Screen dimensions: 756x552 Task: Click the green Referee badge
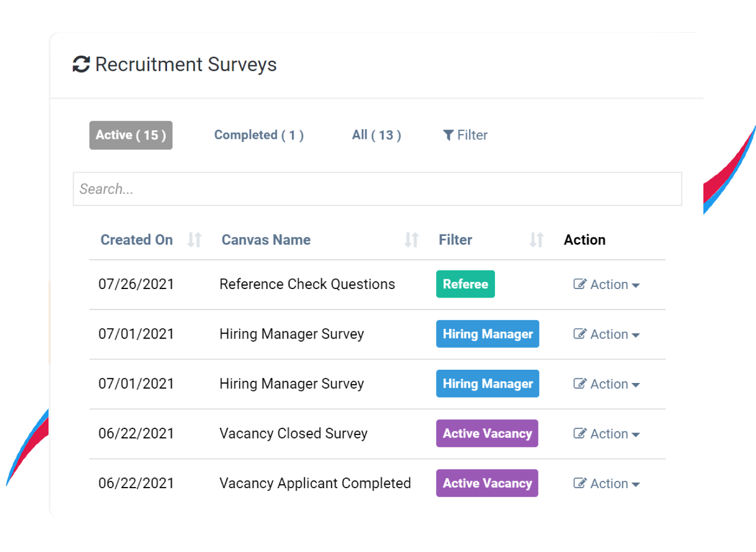click(465, 284)
